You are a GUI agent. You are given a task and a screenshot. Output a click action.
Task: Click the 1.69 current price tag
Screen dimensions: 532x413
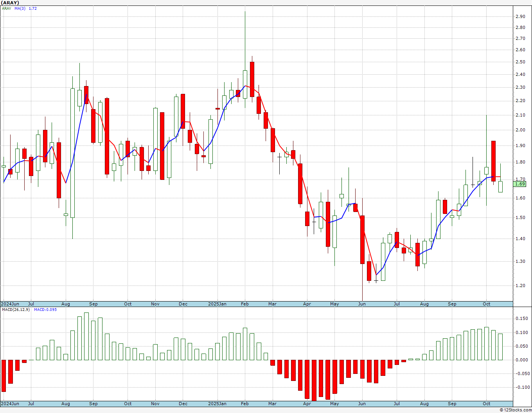coord(520,184)
